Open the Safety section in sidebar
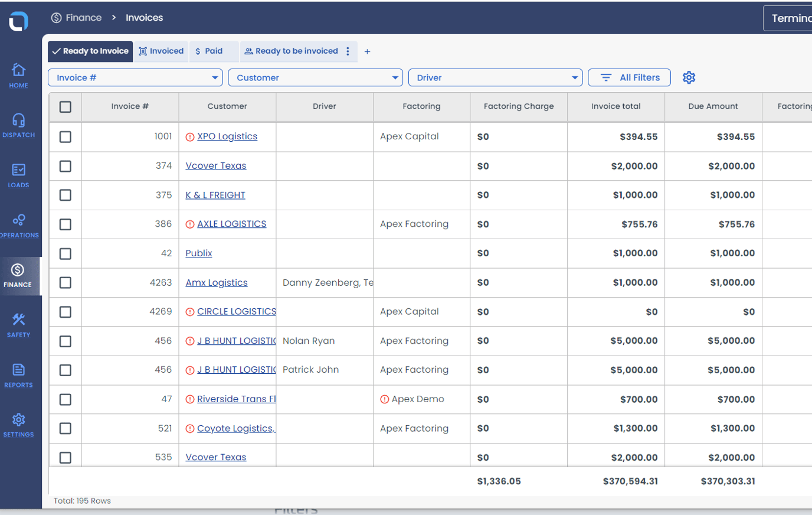This screenshot has width=812, height=515. pos(18,325)
